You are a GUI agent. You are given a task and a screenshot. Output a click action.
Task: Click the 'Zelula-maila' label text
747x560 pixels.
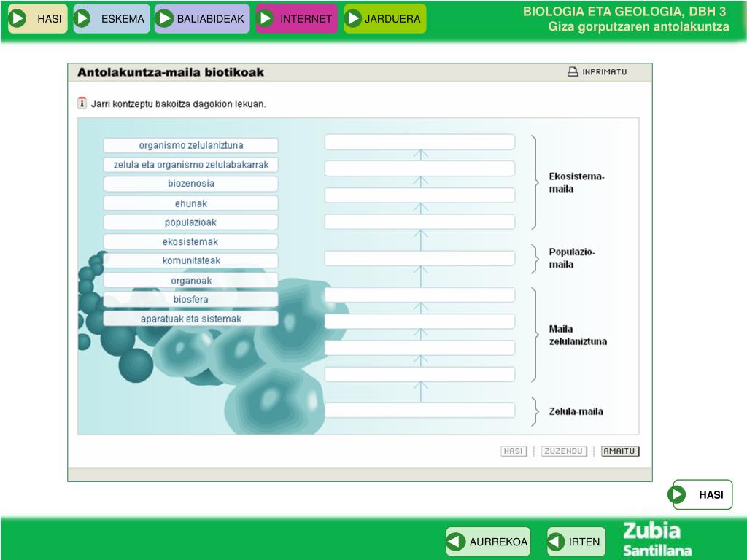tap(576, 411)
